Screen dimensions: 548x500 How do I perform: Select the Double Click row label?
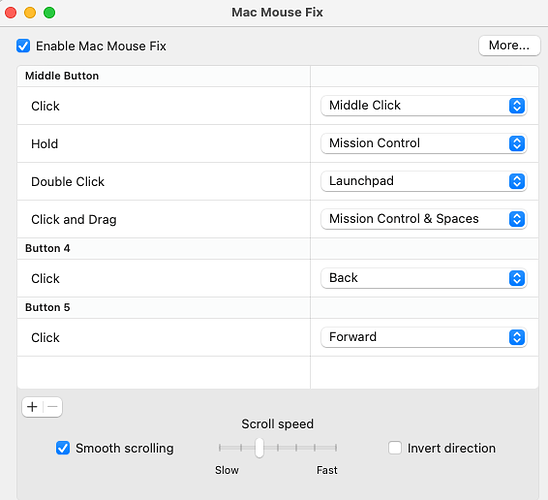click(68, 182)
